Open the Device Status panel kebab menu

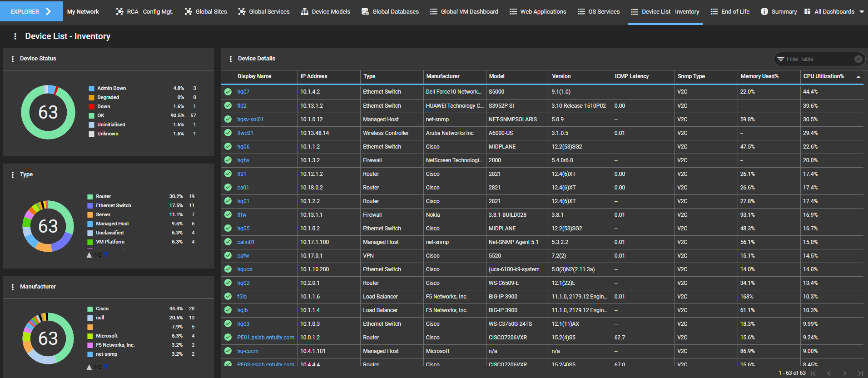[x=13, y=59]
